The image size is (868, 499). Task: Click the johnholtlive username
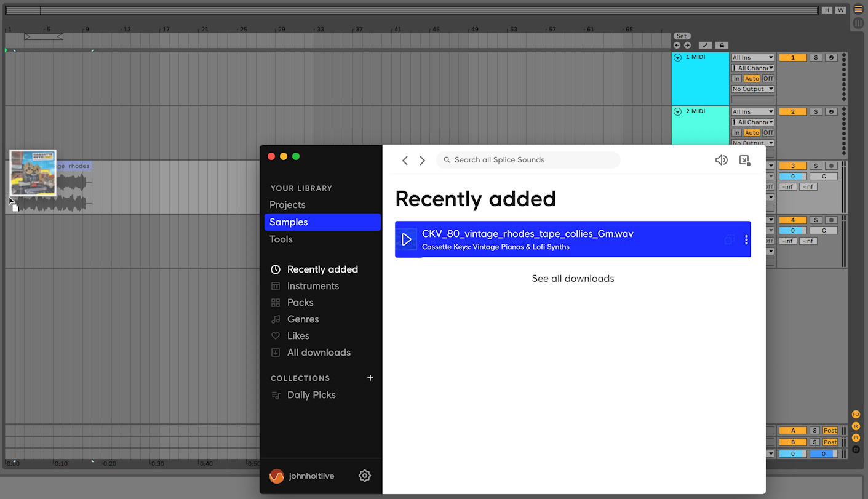pyautogui.click(x=312, y=476)
